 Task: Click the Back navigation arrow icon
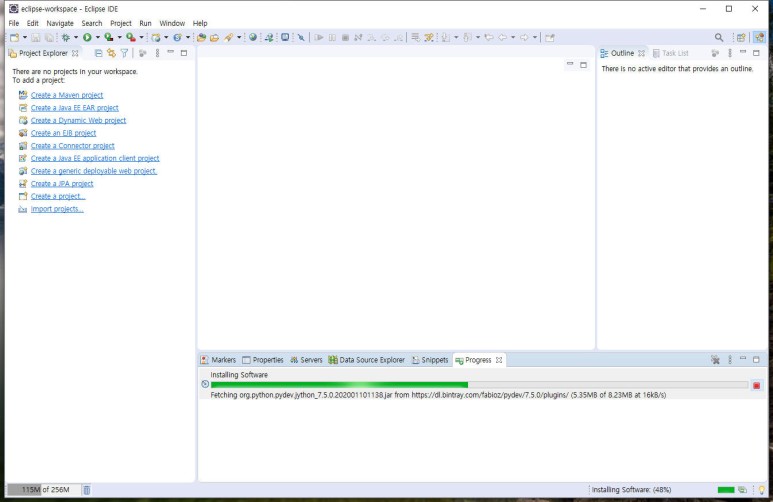coord(502,37)
